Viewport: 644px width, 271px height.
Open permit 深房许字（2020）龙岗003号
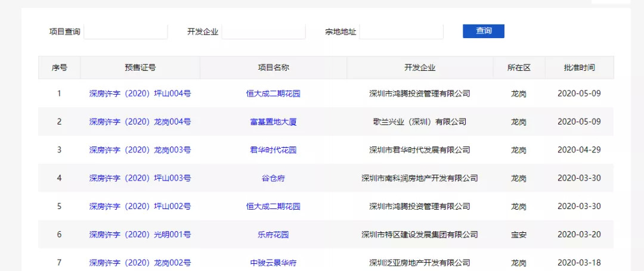140,150
